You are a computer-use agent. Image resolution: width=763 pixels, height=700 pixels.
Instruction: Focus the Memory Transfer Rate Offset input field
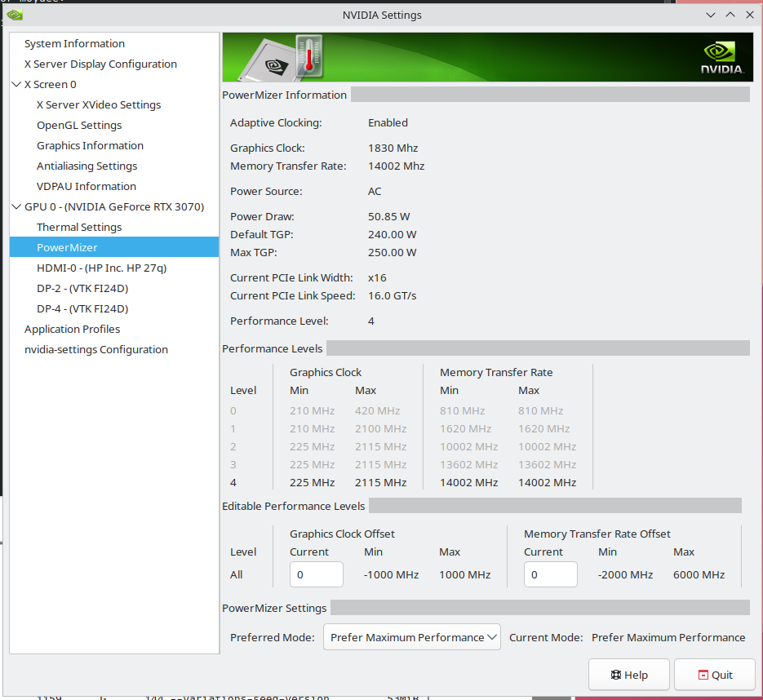[x=550, y=574]
